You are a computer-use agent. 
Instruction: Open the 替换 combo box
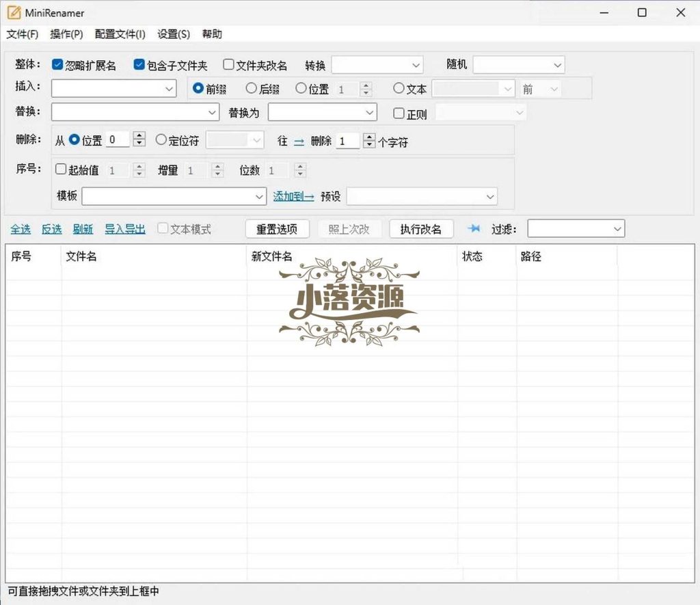[135, 113]
